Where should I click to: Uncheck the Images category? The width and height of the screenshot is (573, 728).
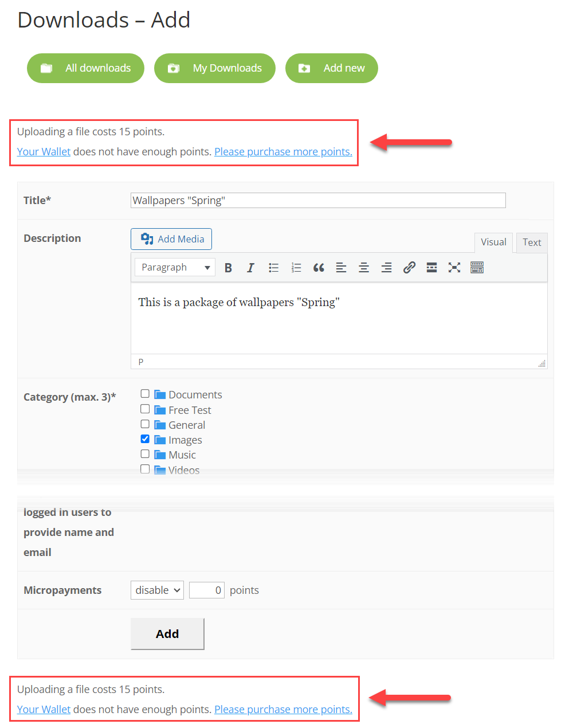(x=145, y=439)
